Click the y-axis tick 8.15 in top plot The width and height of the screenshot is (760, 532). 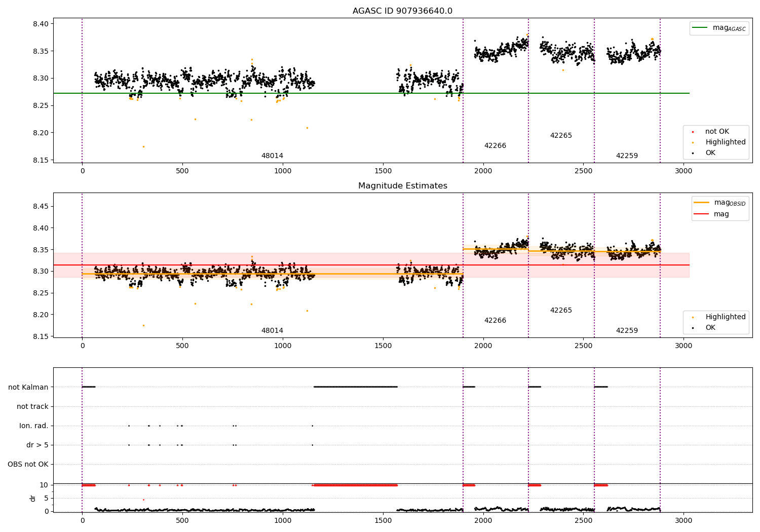40,161
